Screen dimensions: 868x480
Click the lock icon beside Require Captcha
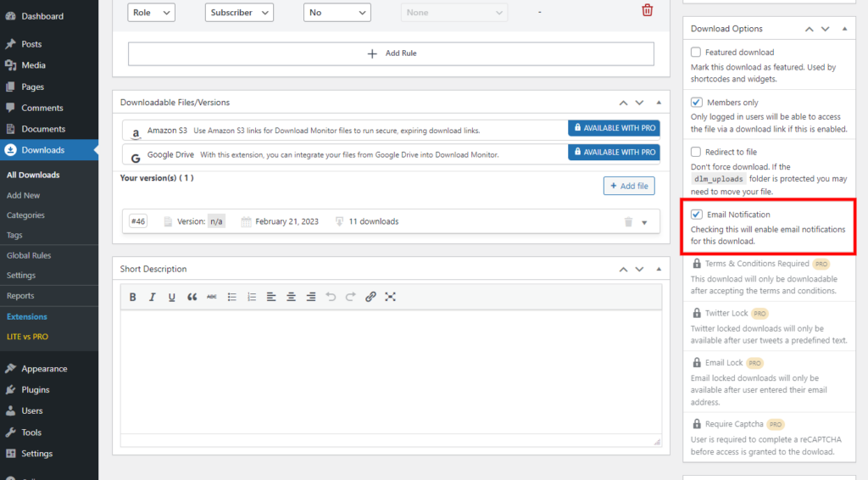697,424
